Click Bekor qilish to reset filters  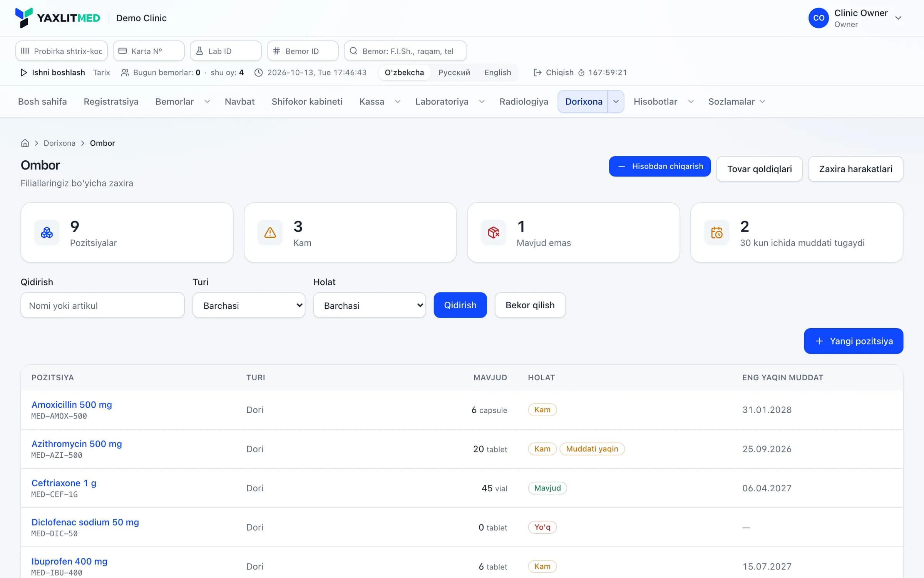[530, 305]
